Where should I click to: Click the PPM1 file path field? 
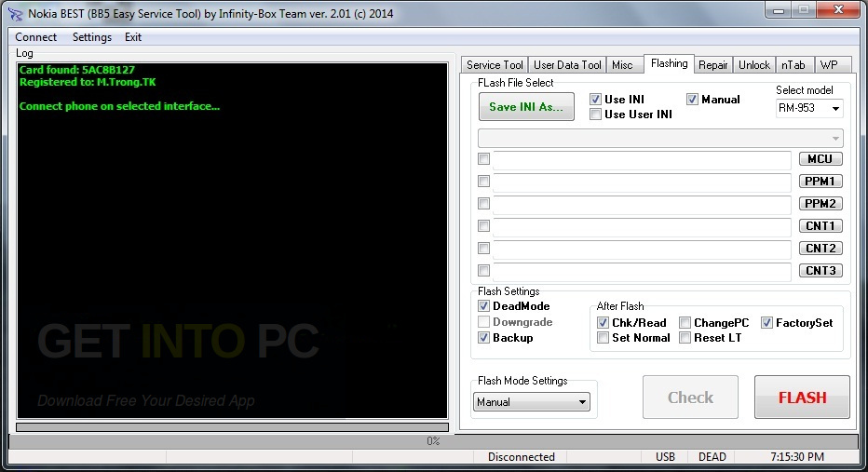pyautogui.click(x=642, y=182)
